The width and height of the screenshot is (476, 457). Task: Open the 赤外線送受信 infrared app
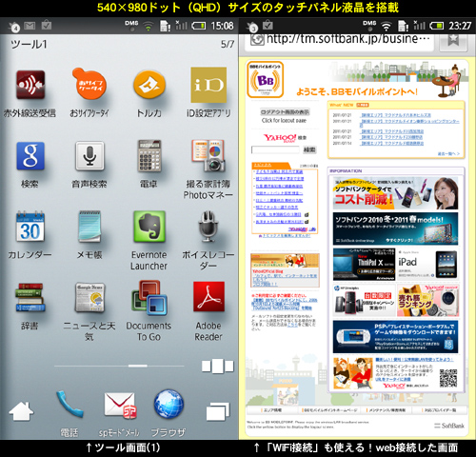(30, 85)
